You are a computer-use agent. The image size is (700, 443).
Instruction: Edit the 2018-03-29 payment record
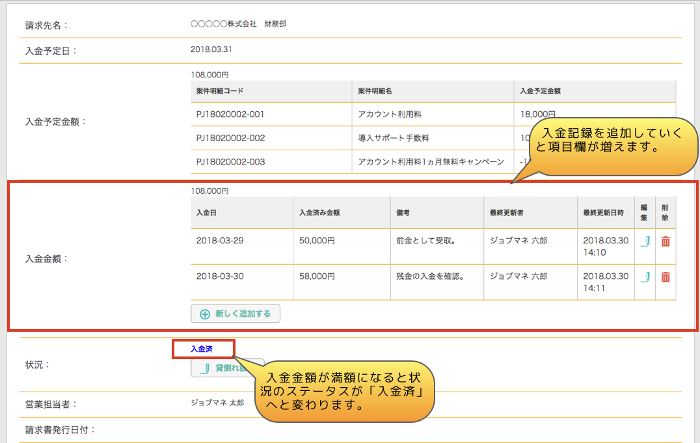[645, 242]
